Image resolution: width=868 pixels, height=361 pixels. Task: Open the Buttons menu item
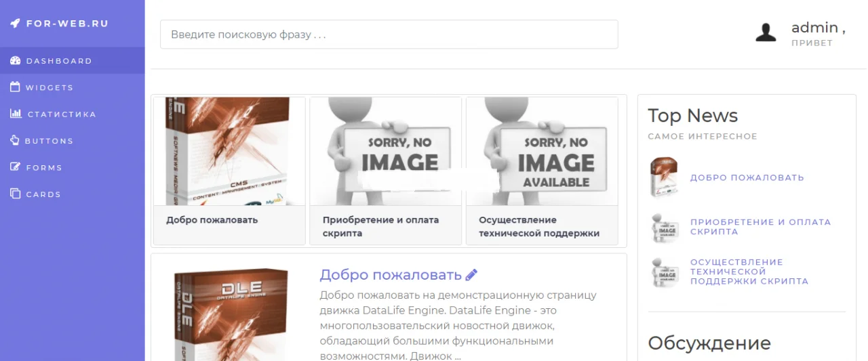tap(73, 141)
